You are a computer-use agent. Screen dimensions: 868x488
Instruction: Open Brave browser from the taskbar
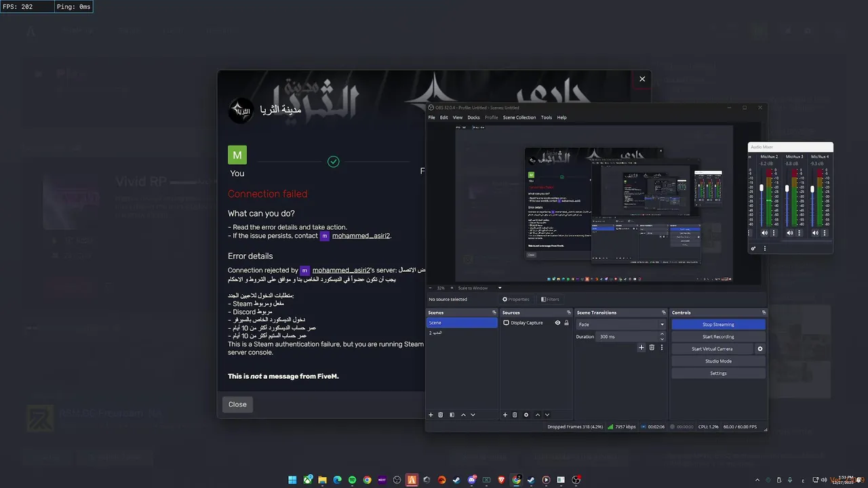[501, 480]
